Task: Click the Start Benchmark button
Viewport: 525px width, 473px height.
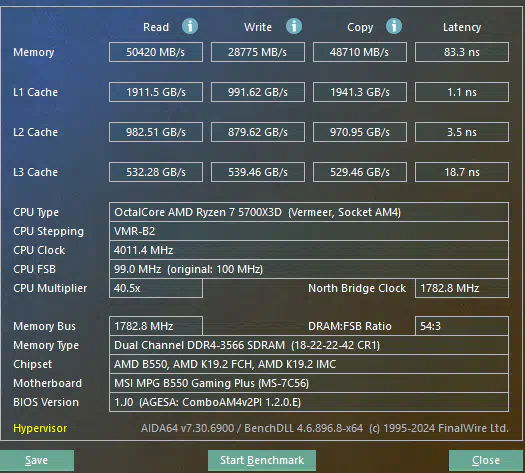Action: (x=262, y=460)
